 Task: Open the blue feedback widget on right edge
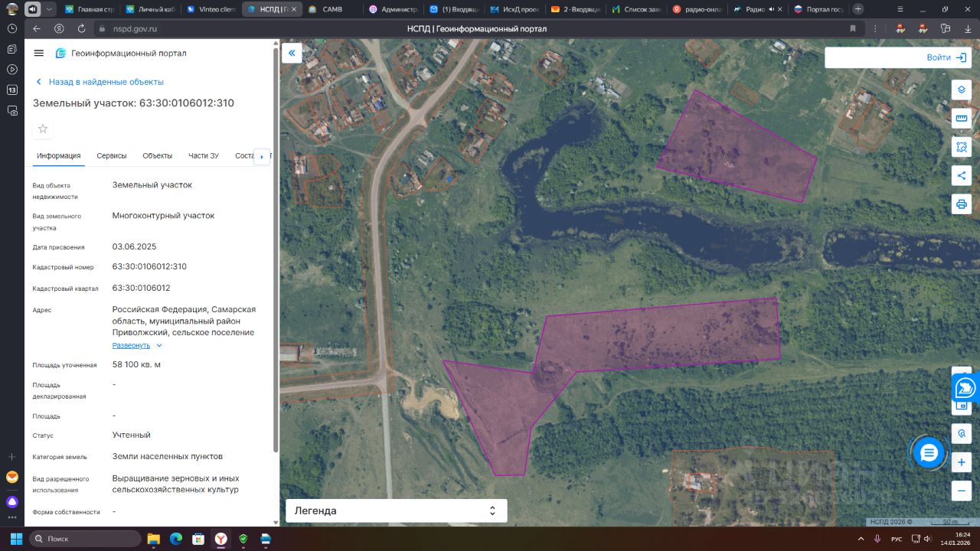click(965, 388)
